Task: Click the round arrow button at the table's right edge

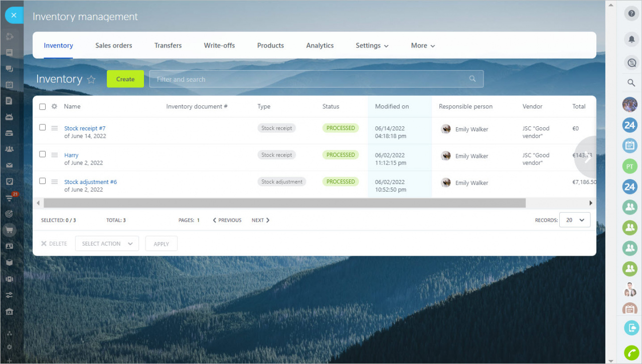Action: pos(585,156)
